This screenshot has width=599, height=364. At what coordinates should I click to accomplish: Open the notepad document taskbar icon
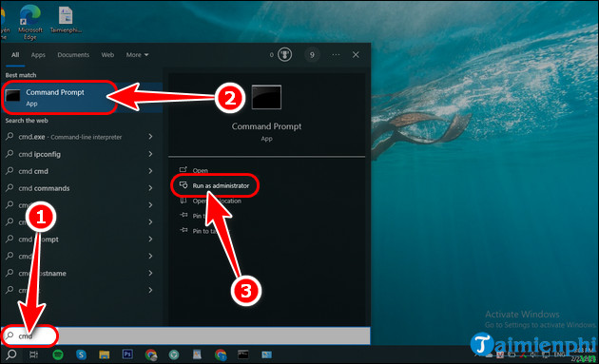(x=197, y=354)
